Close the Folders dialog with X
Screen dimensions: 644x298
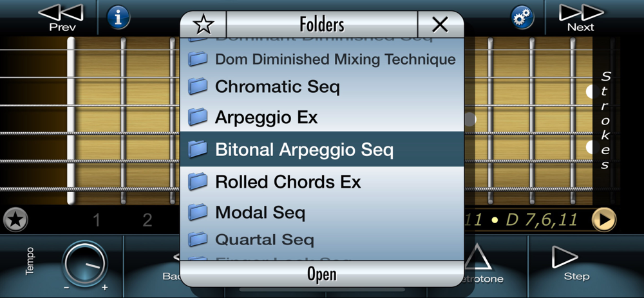point(440,25)
